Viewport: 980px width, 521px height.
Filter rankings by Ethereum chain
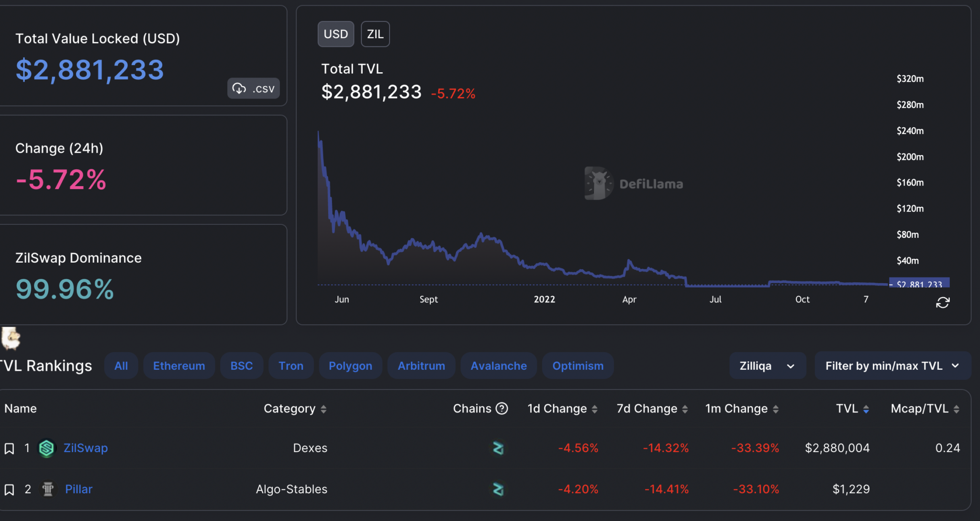pos(179,366)
